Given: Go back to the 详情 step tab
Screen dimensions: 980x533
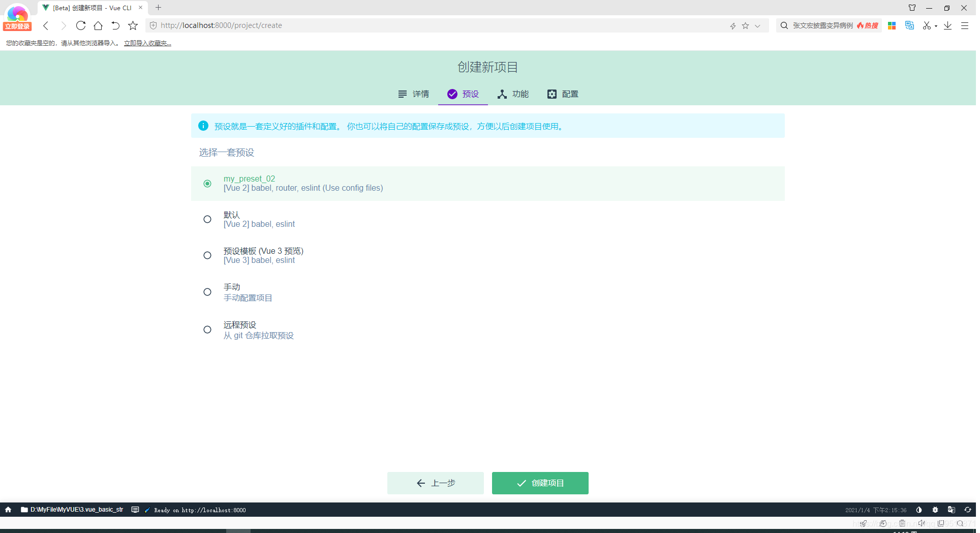Looking at the screenshot, I should (x=413, y=94).
